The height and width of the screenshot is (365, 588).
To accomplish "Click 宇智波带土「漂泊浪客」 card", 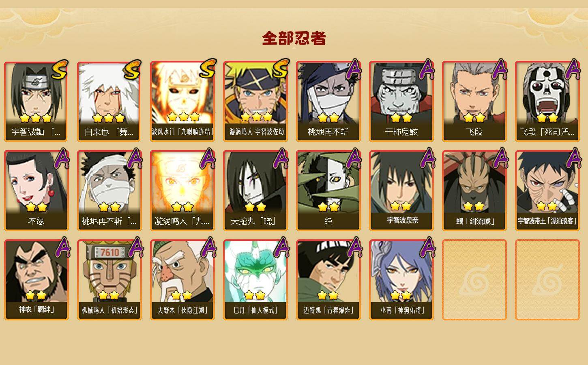I will tap(547, 191).
